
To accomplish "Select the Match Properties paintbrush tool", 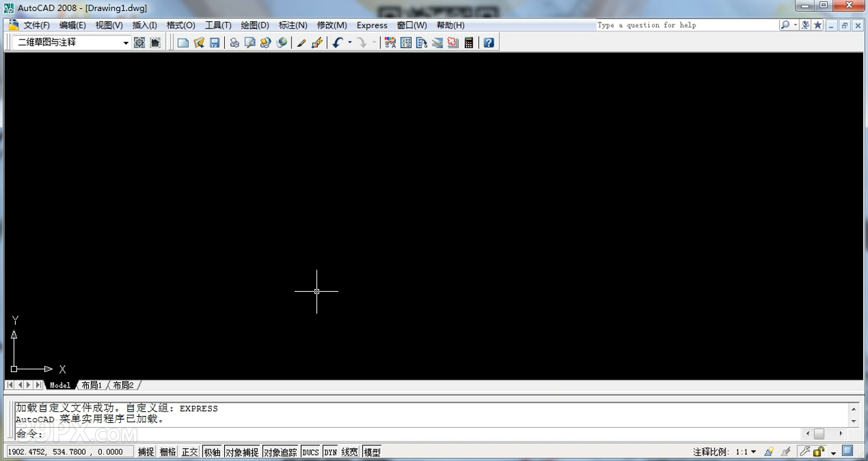I will [302, 42].
